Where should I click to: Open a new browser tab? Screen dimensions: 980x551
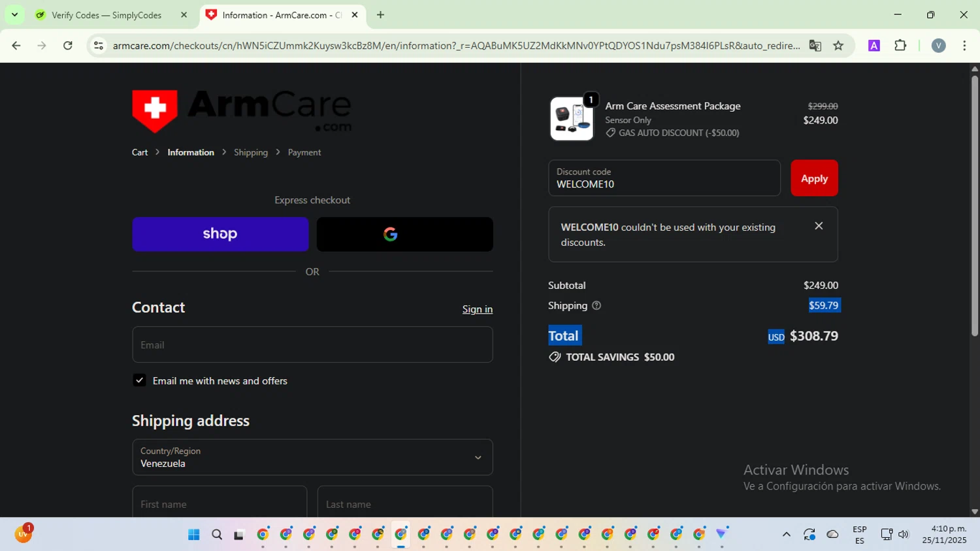point(380,15)
